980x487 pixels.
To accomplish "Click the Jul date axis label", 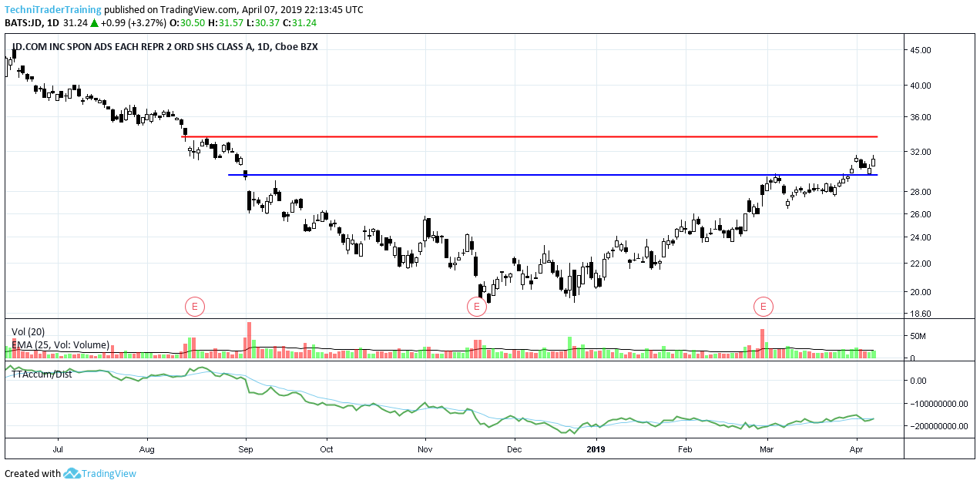I will pyautogui.click(x=58, y=448).
